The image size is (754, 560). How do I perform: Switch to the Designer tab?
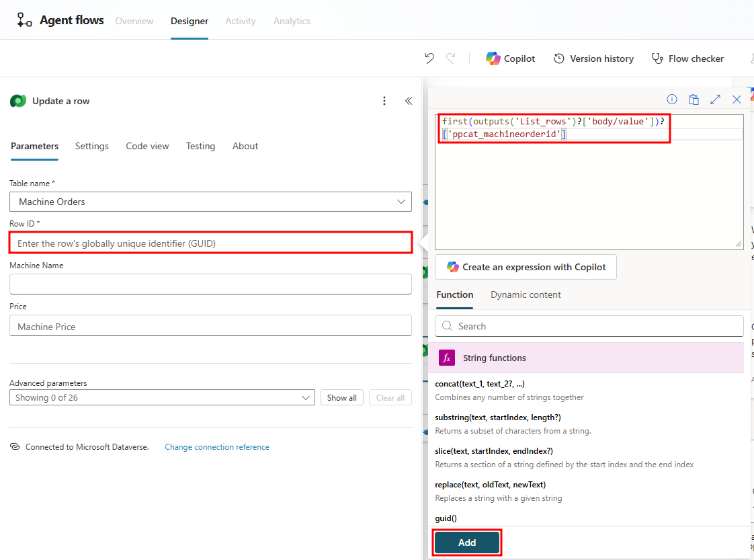pos(190,21)
